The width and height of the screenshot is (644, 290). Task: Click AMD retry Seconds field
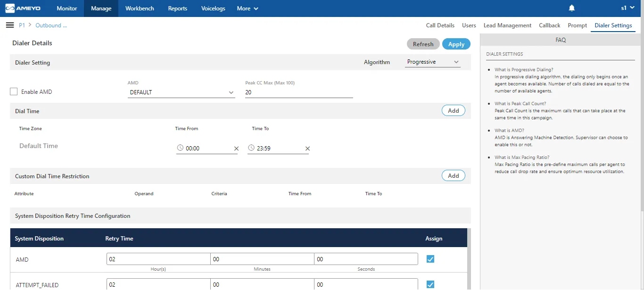click(x=366, y=259)
